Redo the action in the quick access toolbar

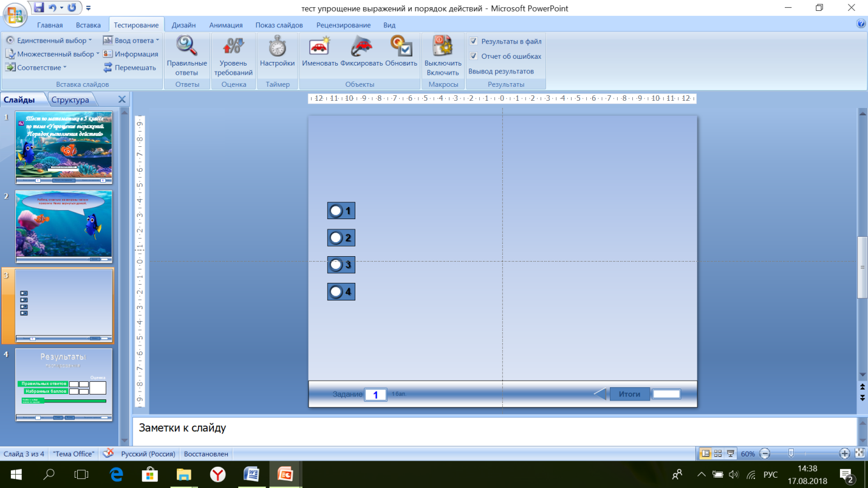coord(72,8)
